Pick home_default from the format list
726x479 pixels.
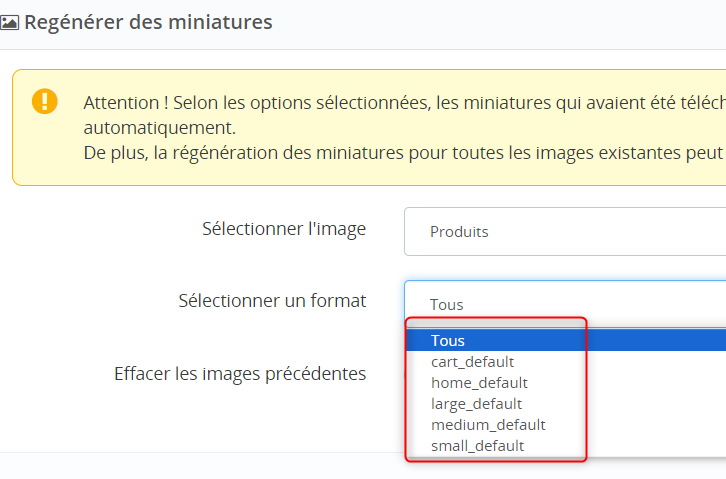(x=479, y=382)
